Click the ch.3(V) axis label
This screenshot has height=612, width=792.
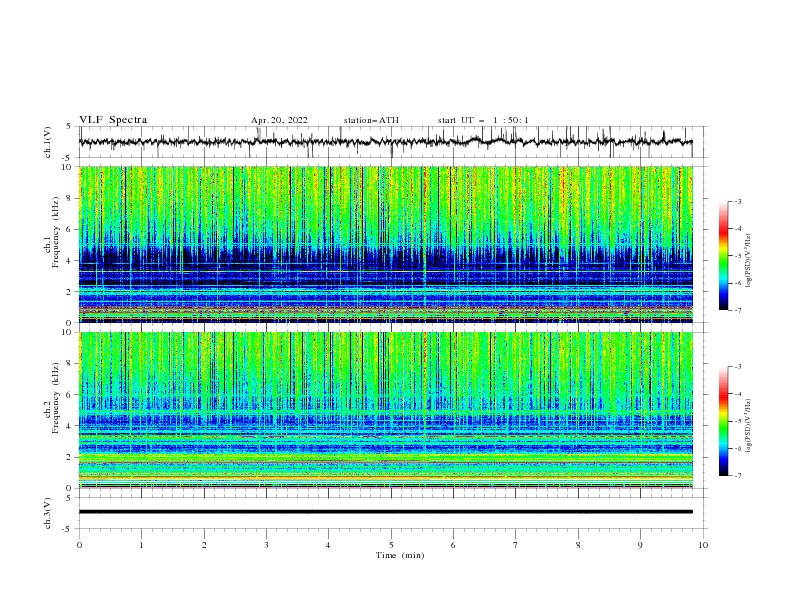tap(48, 513)
